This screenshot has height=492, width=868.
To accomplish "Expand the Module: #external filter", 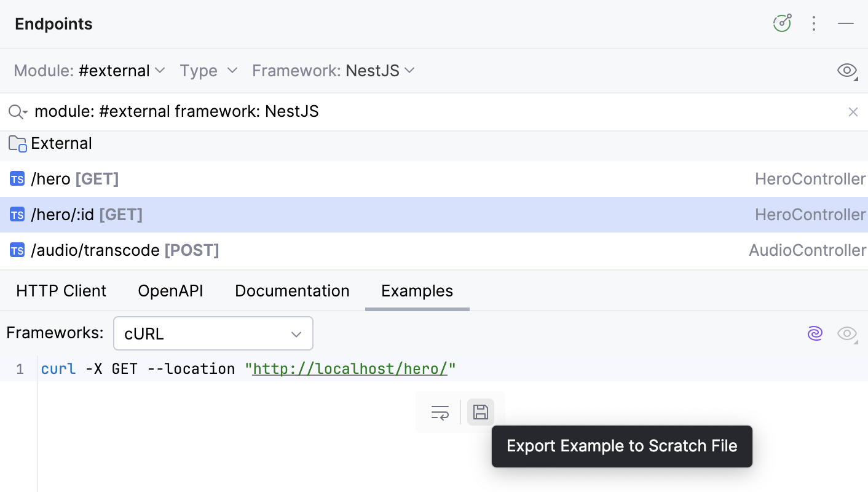I will (x=90, y=70).
